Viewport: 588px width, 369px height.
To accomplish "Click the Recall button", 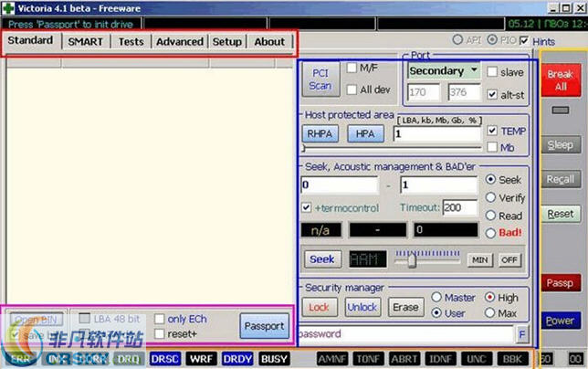I will (x=559, y=179).
